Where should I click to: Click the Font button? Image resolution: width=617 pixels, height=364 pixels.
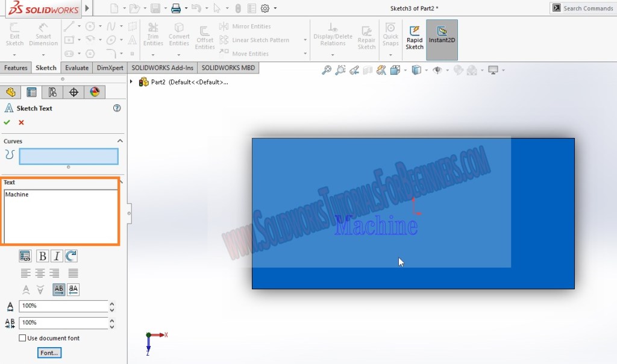(x=49, y=353)
